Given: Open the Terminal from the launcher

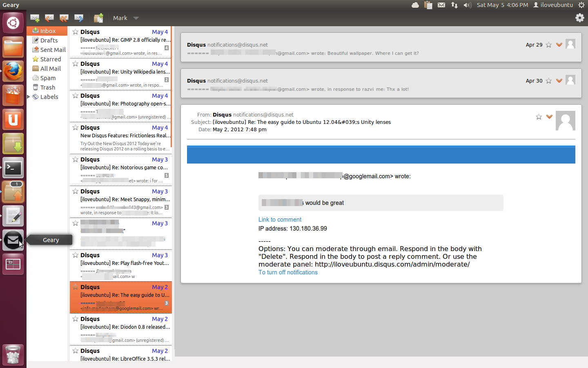Looking at the screenshot, I should point(13,168).
